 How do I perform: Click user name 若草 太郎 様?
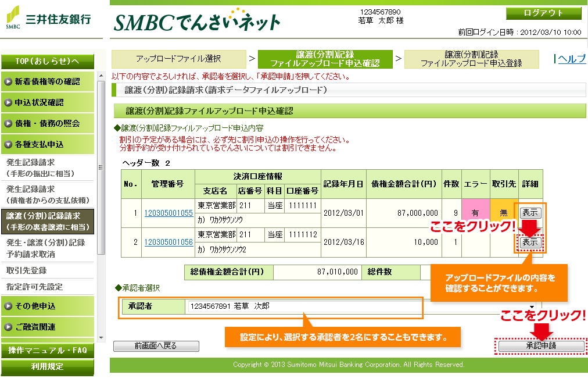pos(381,21)
